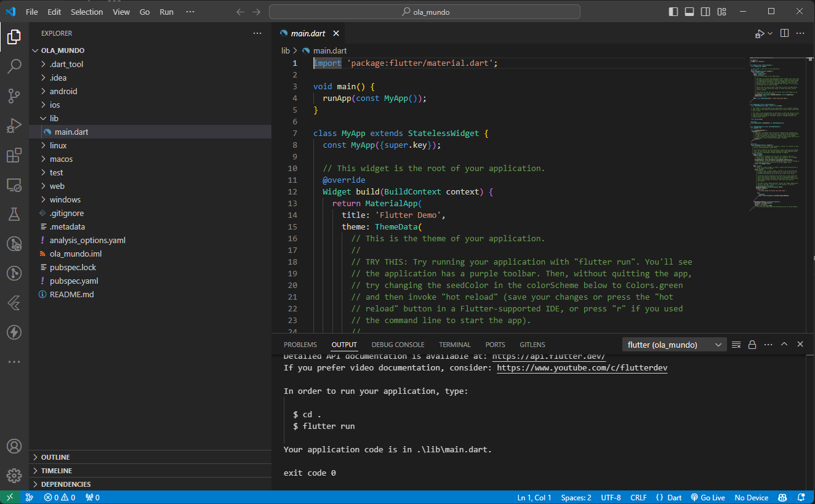815x504 pixels.
Task: Click the Go Live status button
Action: click(708, 497)
